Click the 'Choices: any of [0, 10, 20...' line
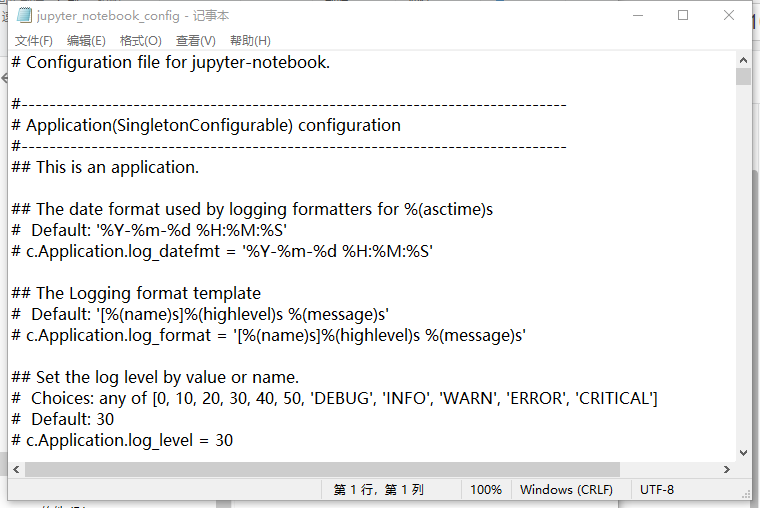The height and width of the screenshot is (508, 760). (334, 398)
